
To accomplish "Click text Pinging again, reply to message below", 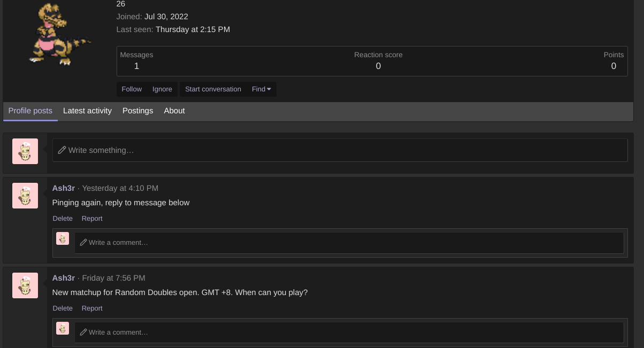I will point(121,203).
